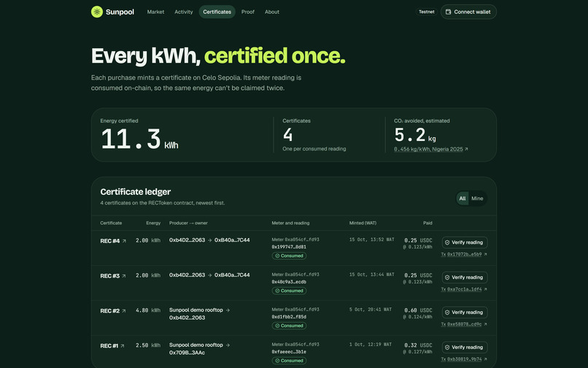Click mint date 15 Oct, 13:44 WAT
The width and height of the screenshot is (588, 368).
pos(371,275)
